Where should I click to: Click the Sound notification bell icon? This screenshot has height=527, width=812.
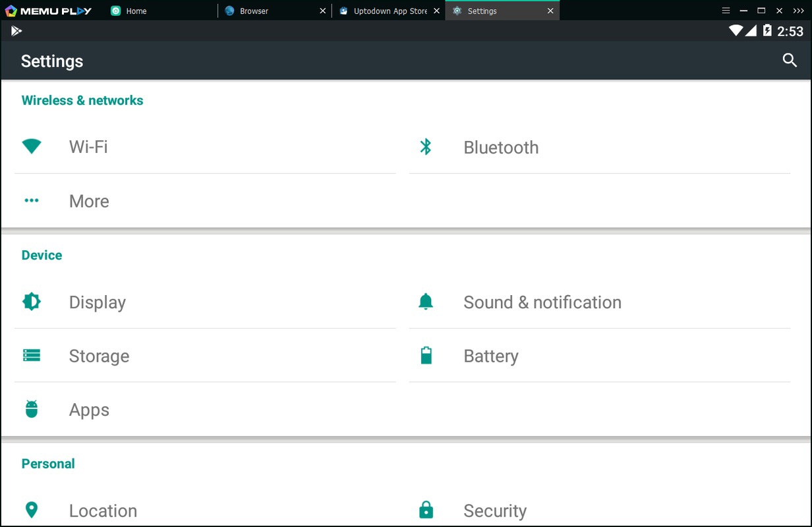click(x=426, y=302)
